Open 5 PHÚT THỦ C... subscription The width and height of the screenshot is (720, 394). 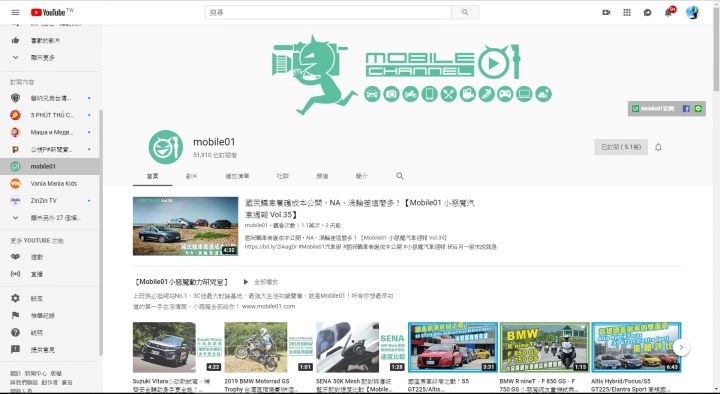coord(50,115)
